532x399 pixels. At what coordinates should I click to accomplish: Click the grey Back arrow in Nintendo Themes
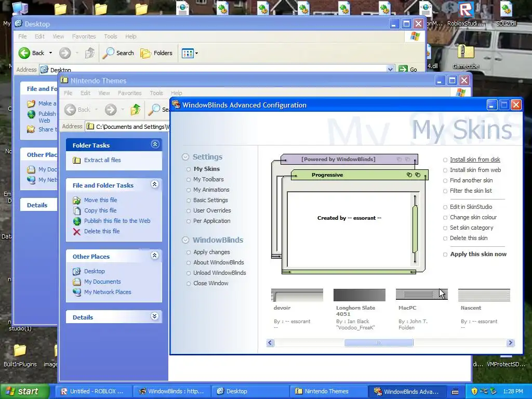coord(70,110)
